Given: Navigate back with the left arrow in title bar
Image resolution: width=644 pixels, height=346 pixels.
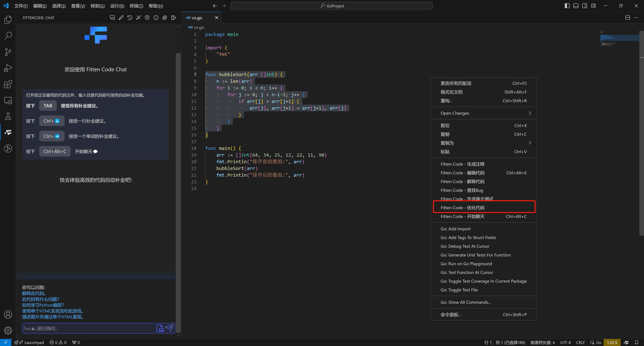Looking at the screenshot, I should click(215, 6).
